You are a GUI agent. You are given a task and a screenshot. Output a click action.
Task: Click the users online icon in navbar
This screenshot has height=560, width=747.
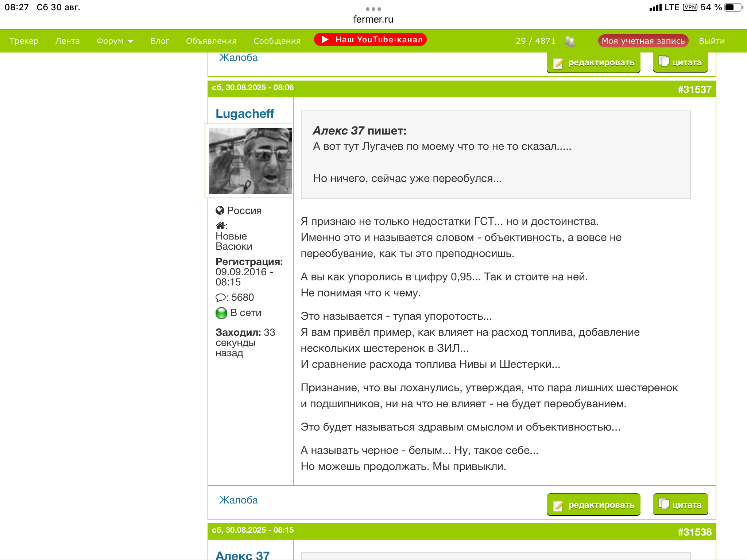[x=569, y=41]
